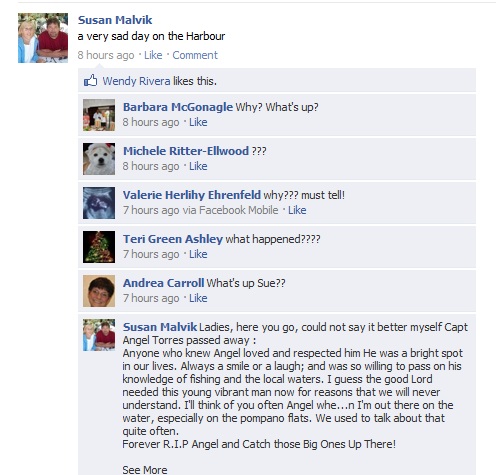Viewport: 496px width, 475px height.
Task: Click Teri Green Ashley's Christmas tree avatar
Action: tap(99, 247)
